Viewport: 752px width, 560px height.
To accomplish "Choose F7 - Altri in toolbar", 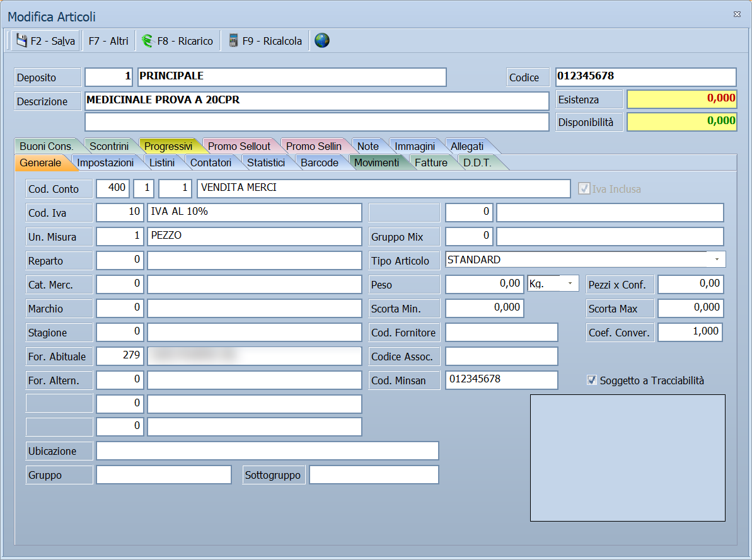I will (x=108, y=41).
